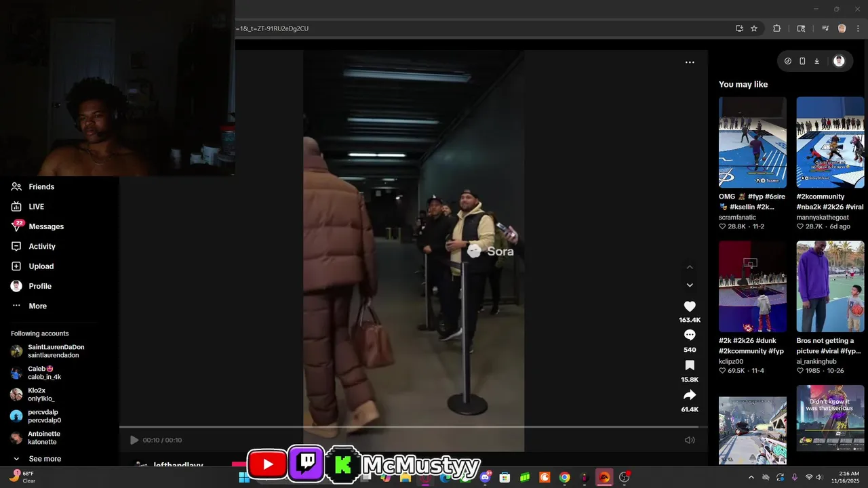The width and height of the screenshot is (868, 488).
Task: Open Klo2x following account
Action: click(32, 394)
